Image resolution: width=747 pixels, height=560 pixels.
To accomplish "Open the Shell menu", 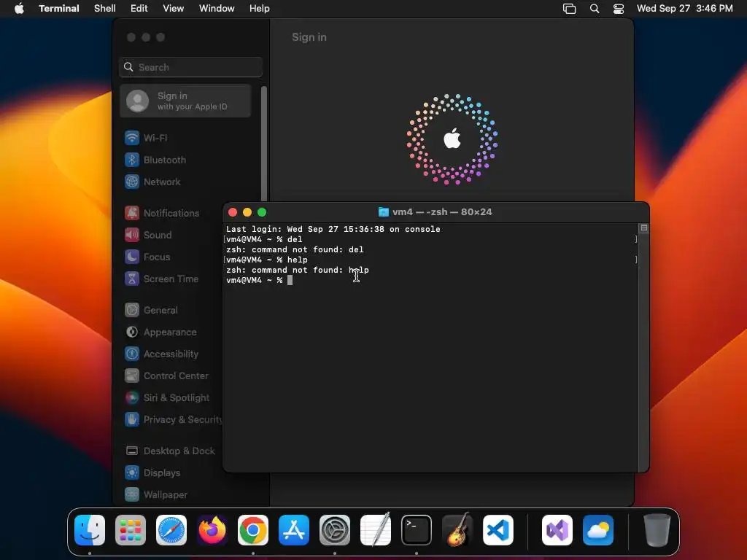I will click(105, 9).
